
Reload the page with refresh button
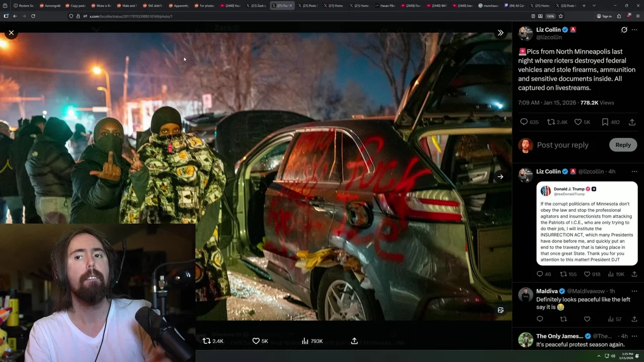pyautogui.click(x=33, y=16)
